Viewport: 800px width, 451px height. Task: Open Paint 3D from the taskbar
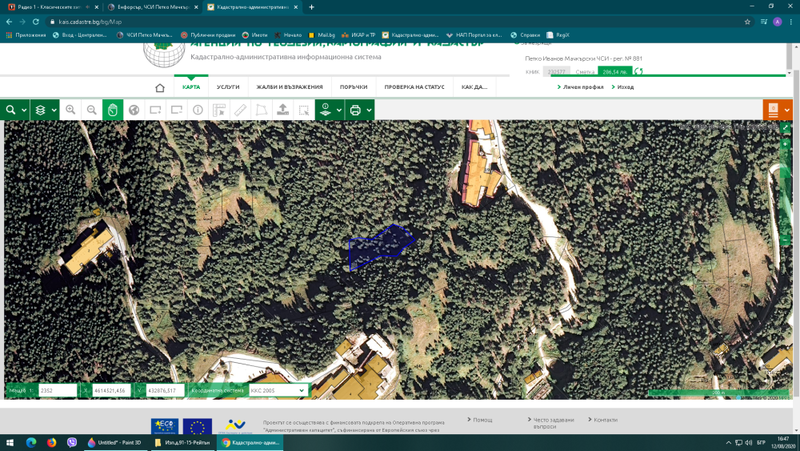(x=115, y=442)
